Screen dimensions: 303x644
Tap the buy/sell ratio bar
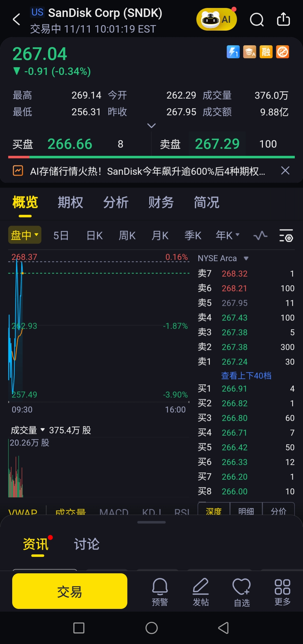pos(151,157)
